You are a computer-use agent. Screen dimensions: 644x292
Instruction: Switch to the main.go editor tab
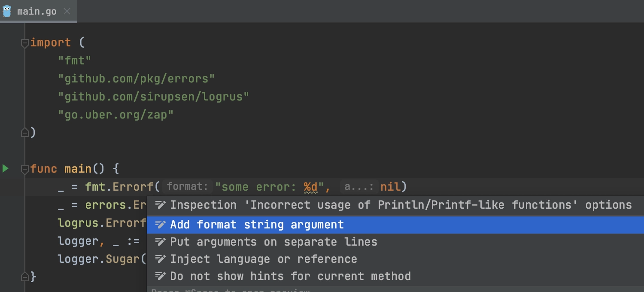36,12
